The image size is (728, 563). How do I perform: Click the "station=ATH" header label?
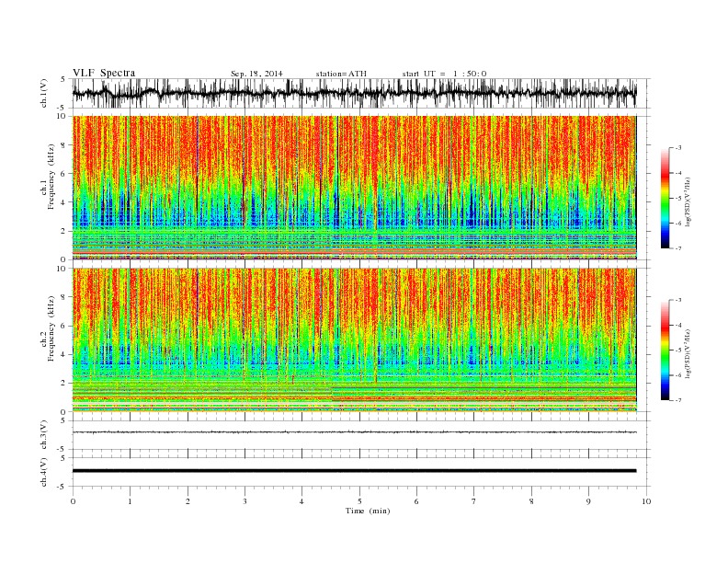click(341, 74)
